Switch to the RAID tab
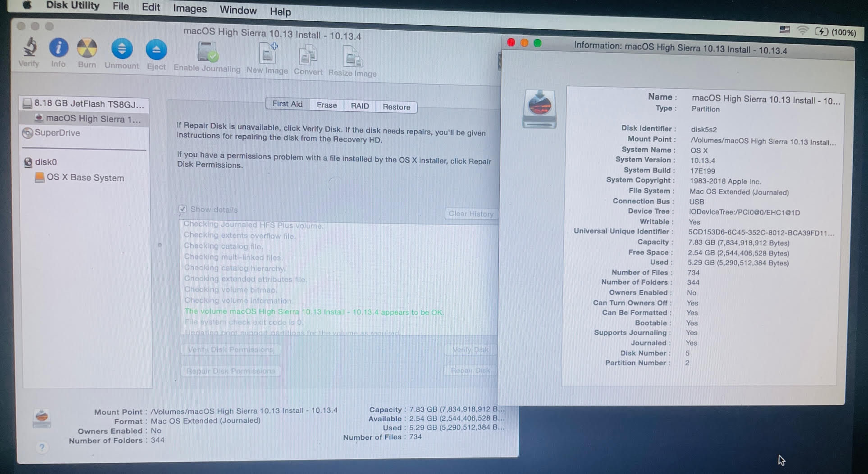This screenshot has height=474, width=868. (360, 106)
